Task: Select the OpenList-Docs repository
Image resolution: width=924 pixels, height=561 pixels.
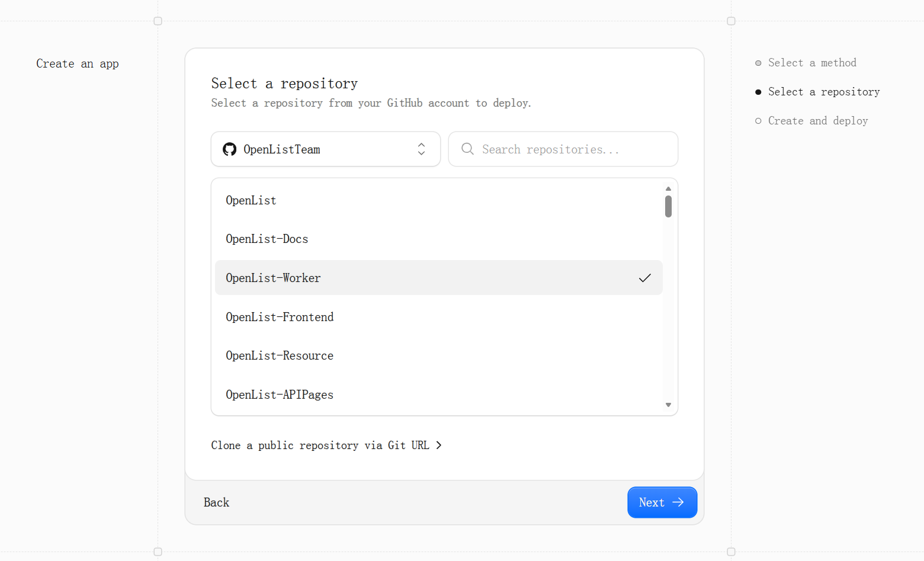Action: click(x=438, y=239)
